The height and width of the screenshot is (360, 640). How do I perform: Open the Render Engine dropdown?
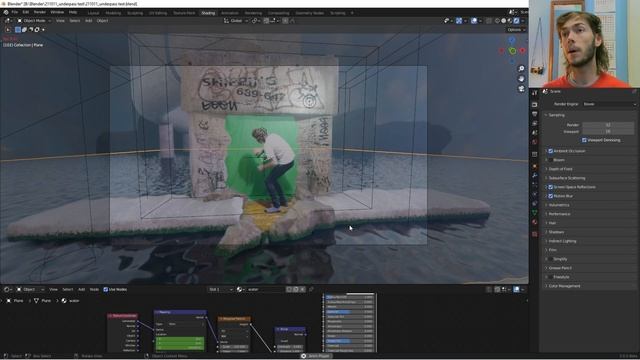tap(609, 104)
